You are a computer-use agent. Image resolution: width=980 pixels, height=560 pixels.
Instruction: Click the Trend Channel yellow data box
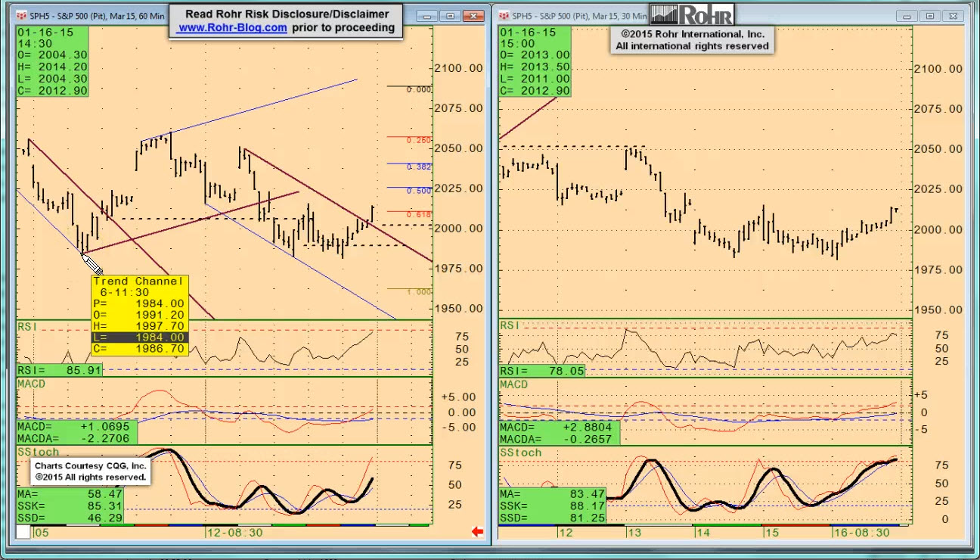click(139, 315)
